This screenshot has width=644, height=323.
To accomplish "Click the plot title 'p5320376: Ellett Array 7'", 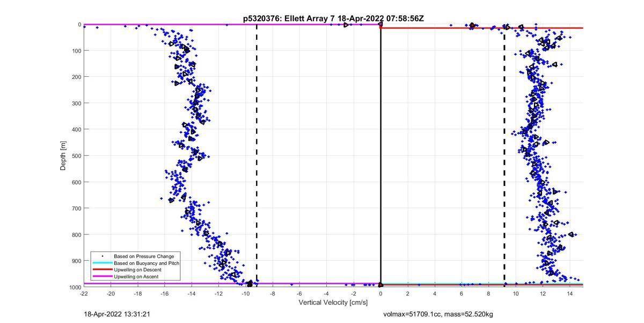I will click(289, 18).
